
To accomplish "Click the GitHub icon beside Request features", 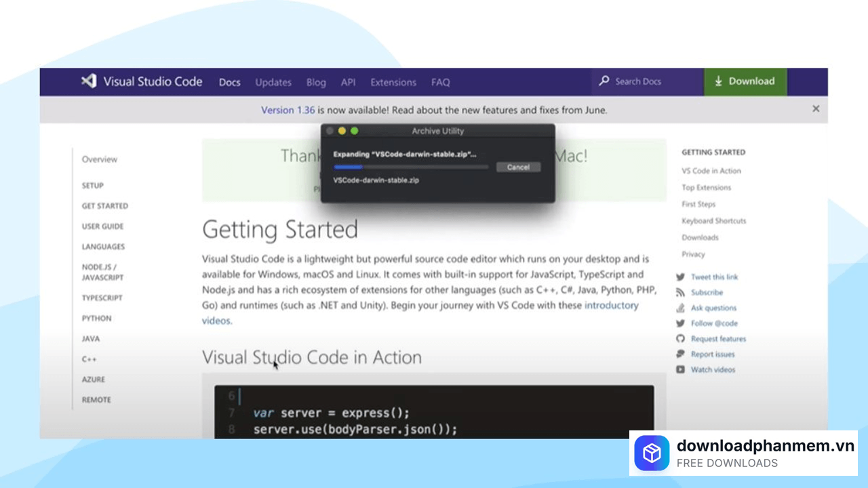I will [x=680, y=339].
